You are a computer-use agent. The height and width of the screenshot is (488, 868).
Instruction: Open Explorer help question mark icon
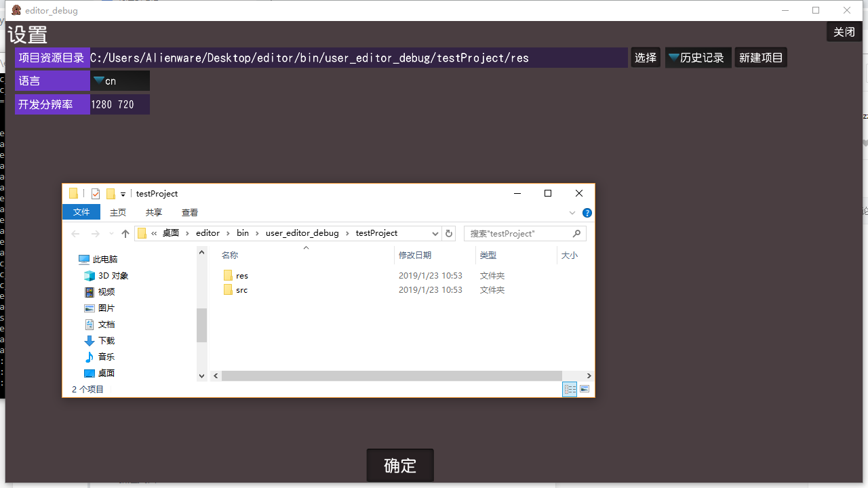(x=587, y=213)
